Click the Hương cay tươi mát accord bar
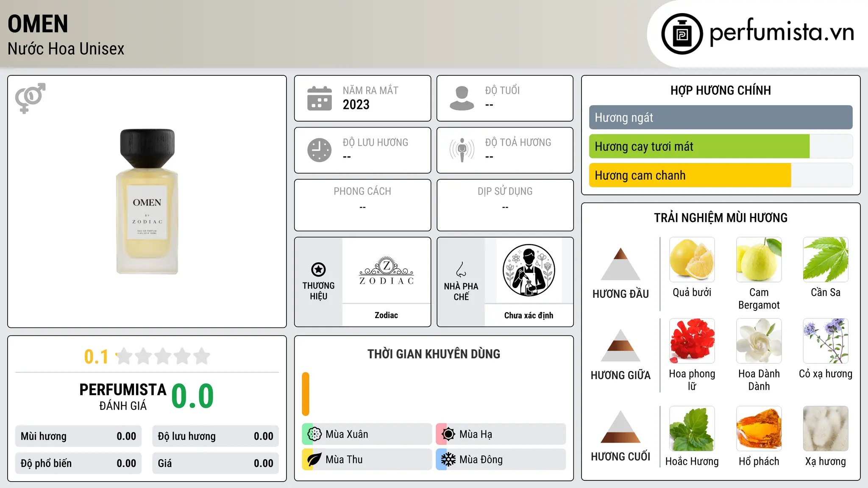The height and width of the screenshot is (488, 868). coord(721,147)
